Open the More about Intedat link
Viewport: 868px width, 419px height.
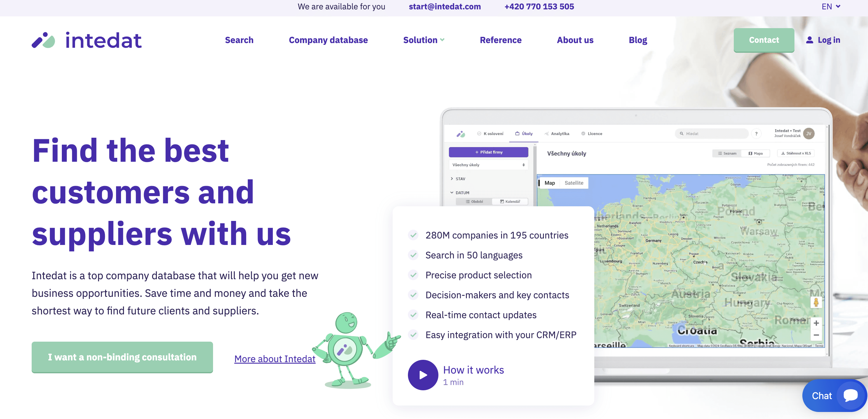(275, 358)
